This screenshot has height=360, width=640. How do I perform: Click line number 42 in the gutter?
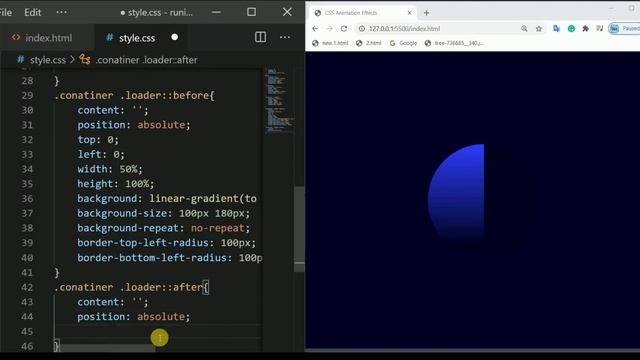click(x=27, y=287)
